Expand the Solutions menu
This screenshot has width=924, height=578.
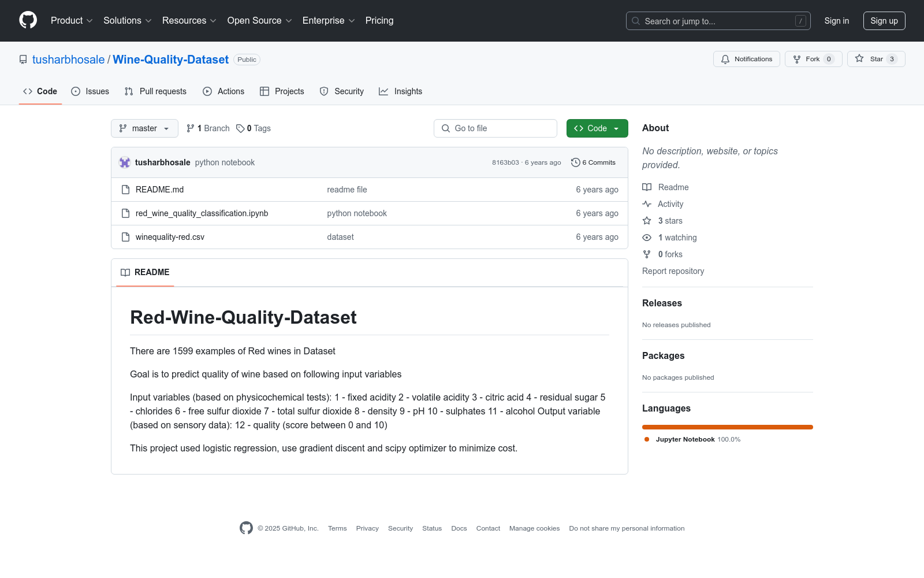tap(128, 20)
